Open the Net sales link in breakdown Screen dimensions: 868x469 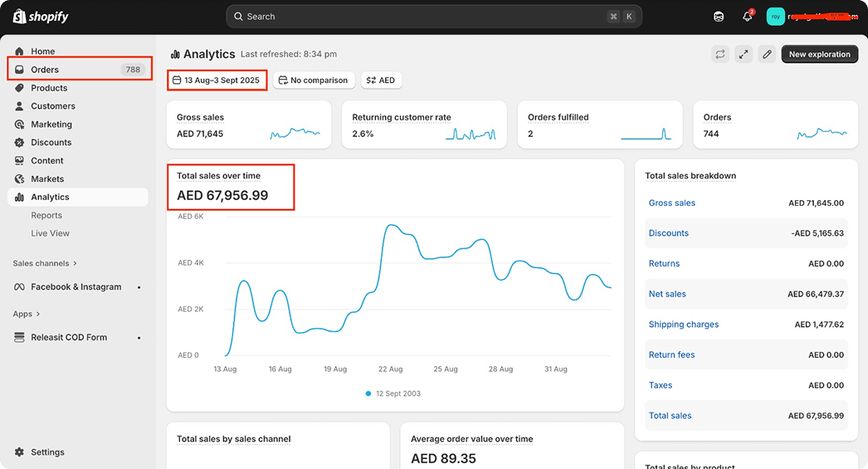[667, 294]
